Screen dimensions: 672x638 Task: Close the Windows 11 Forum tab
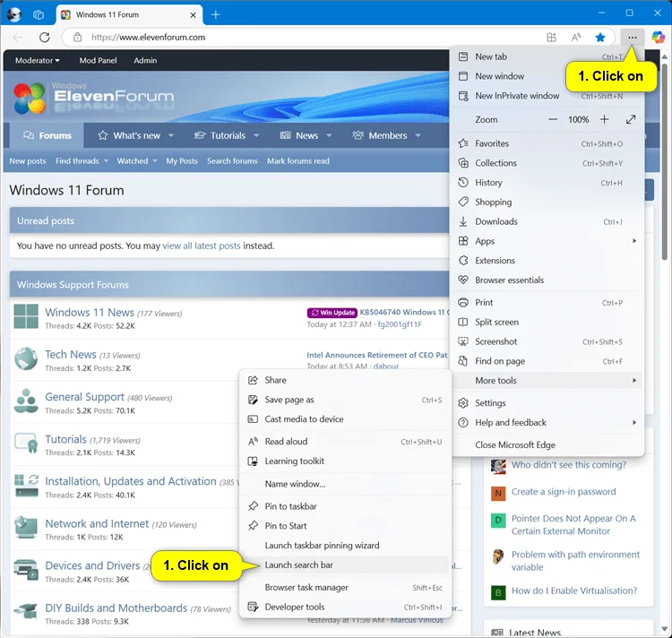pos(193,15)
